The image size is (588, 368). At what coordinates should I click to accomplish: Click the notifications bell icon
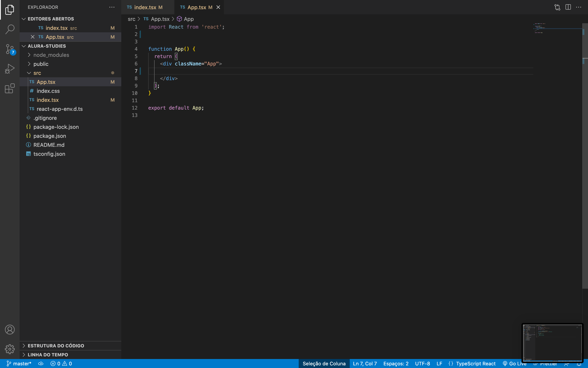click(x=579, y=364)
